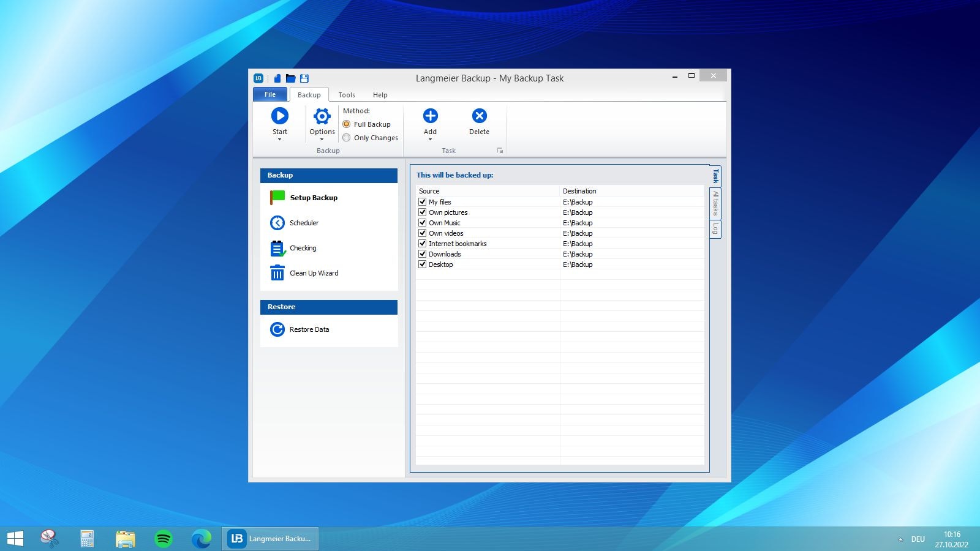Switch to the Help ribbon tab
The width and height of the screenshot is (980, 551).
click(x=380, y=95)
